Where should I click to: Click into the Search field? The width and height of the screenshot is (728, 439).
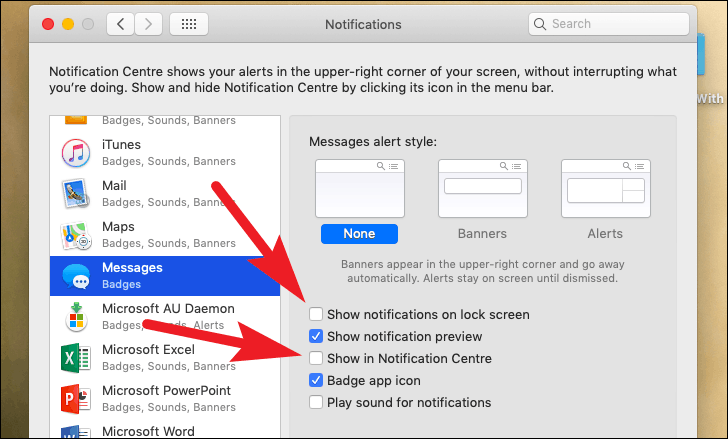click(609, 24)
